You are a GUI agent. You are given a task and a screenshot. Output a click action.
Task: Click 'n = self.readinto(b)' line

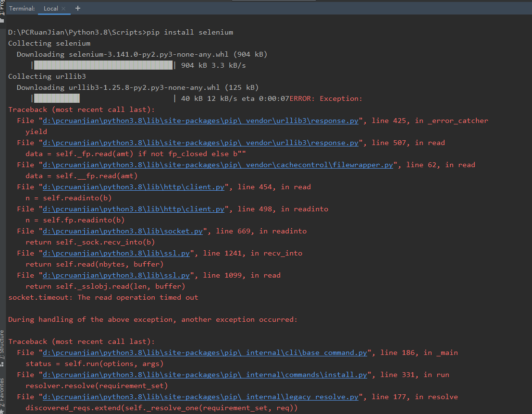[x=69, y=198]
